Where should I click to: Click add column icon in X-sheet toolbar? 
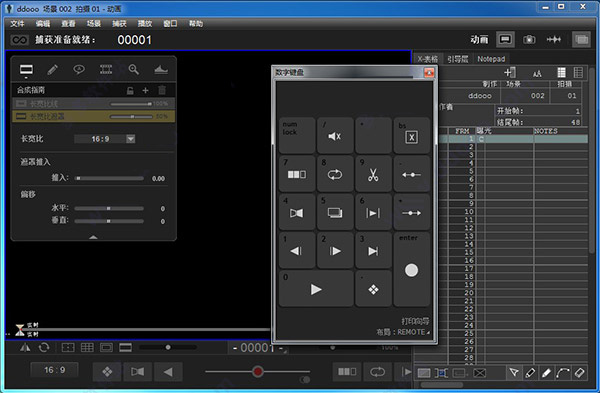[510, 72]
